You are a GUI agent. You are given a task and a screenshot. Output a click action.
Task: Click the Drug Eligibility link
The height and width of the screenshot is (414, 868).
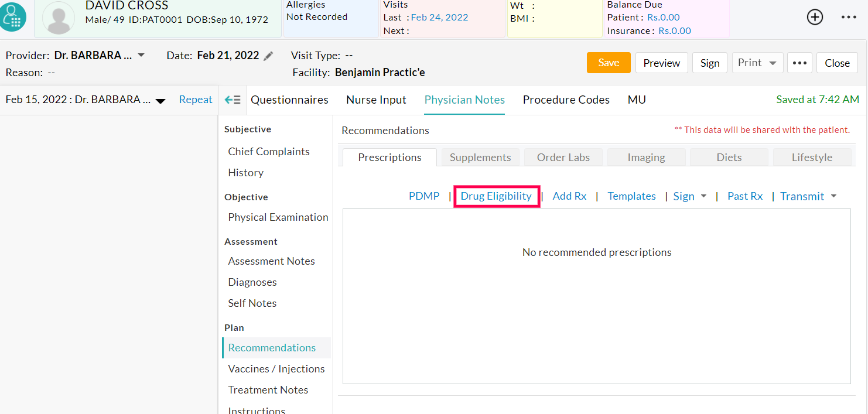[496, 196]
